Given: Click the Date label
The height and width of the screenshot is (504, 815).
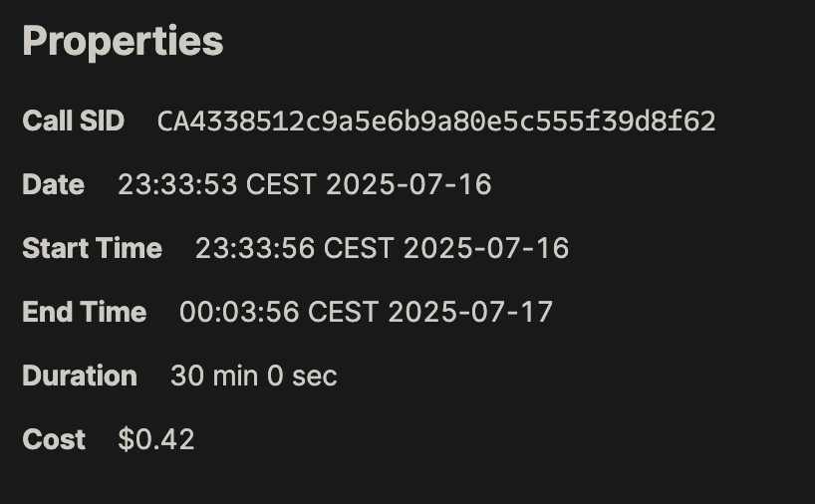Looking at the screenshot, I should point(53,184).
